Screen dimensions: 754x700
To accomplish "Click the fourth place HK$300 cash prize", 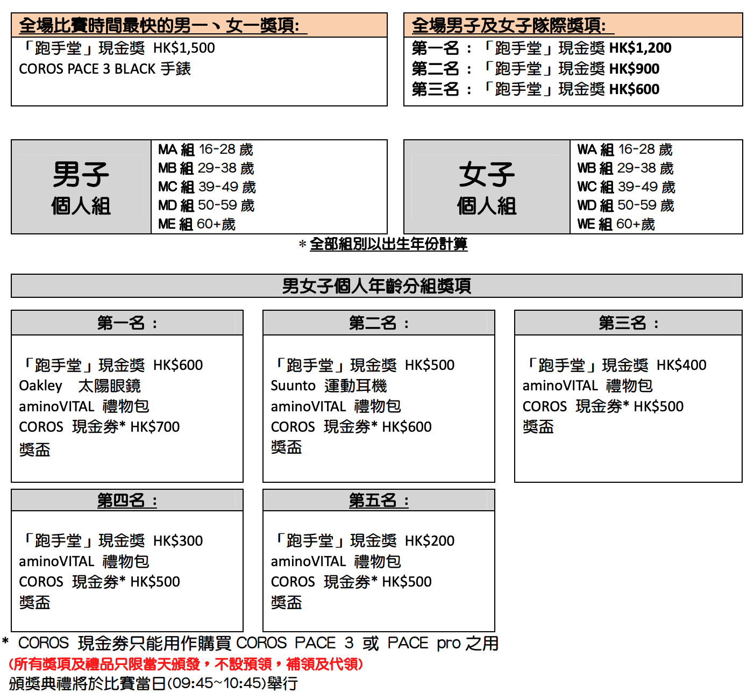I will [x=111, y=541].
